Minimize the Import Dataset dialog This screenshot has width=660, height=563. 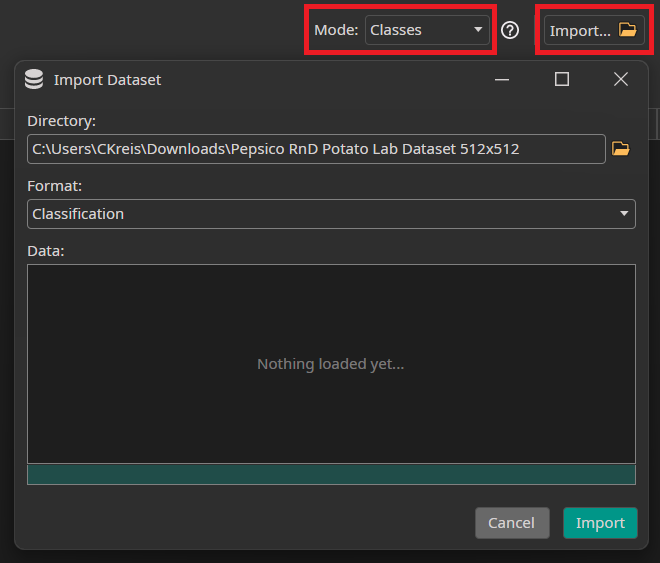[x=503, y=80]
